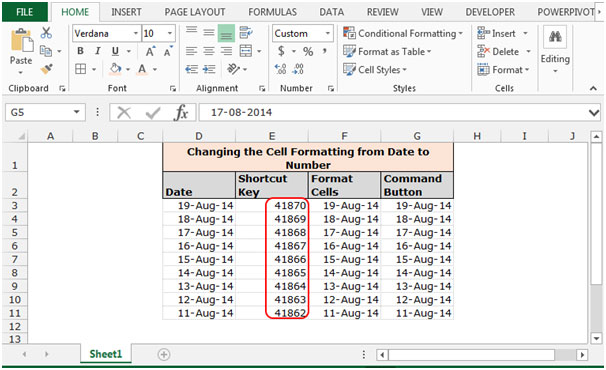Screen dimensions: 606x370
Task: Open the Verdana font name dropdown
Action: [x=135, y=33]
